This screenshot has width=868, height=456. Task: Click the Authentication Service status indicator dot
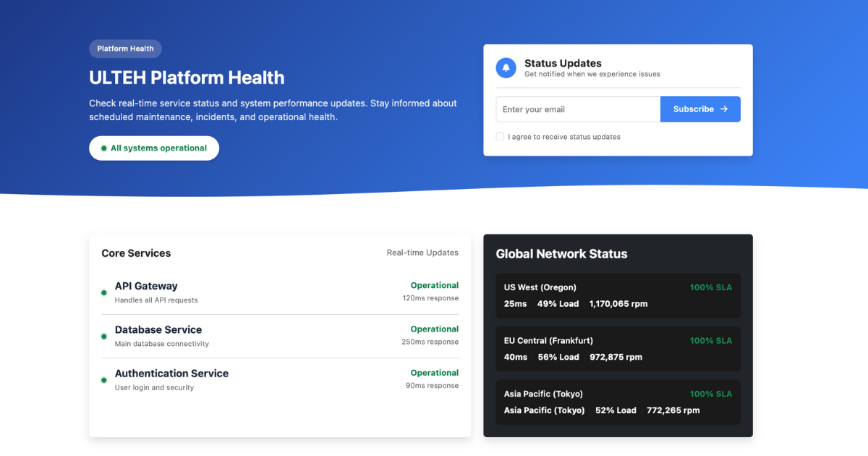[x=103, y=379]
